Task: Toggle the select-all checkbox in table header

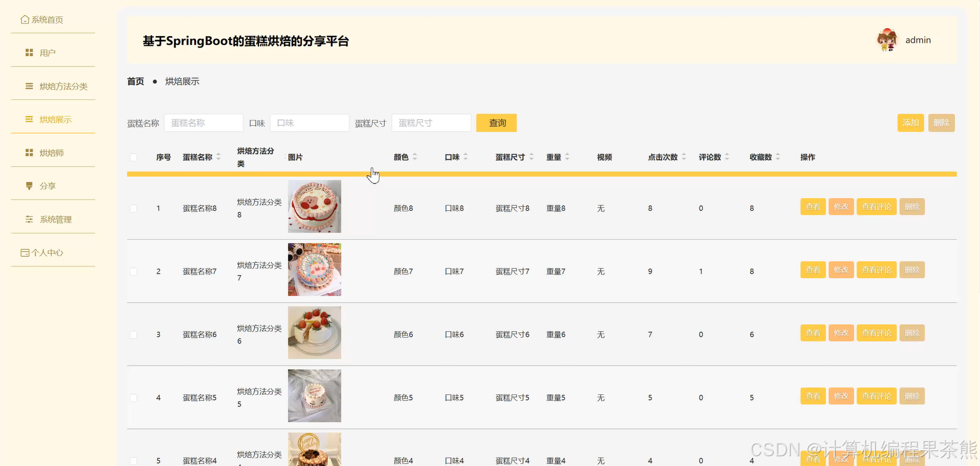Action: [x=134, y=157]
